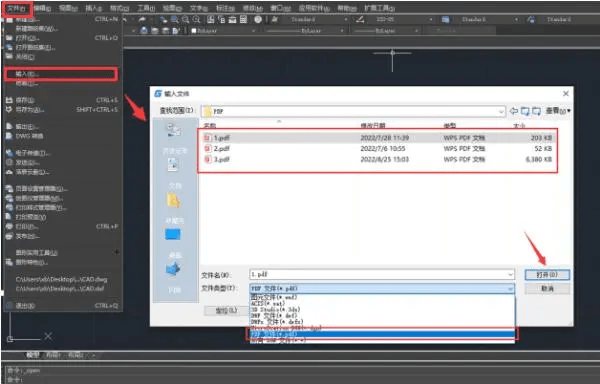Open the ByLayer linetype dropdown in toolbar
This screenshot has width=600, height=384.
click(x=305, y=31)
